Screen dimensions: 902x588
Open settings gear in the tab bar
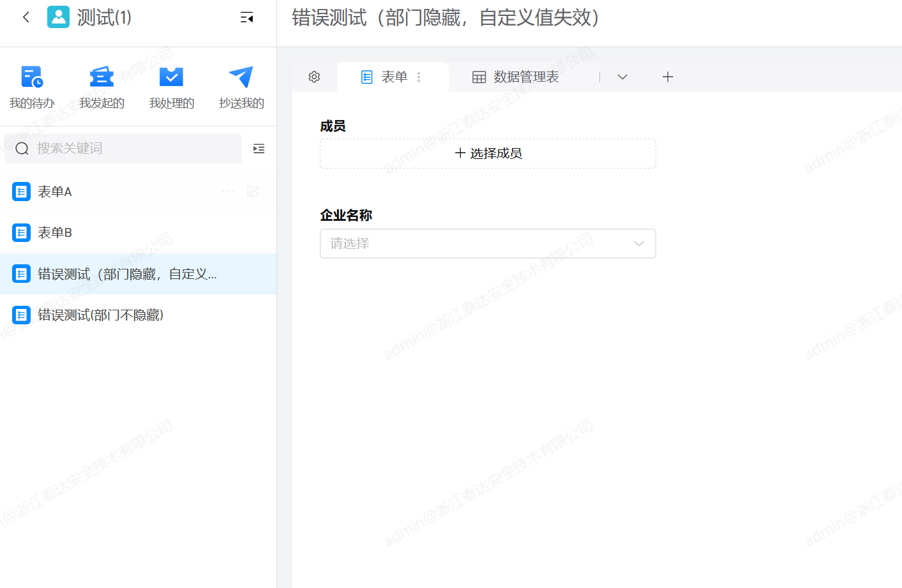coord(314,77)
